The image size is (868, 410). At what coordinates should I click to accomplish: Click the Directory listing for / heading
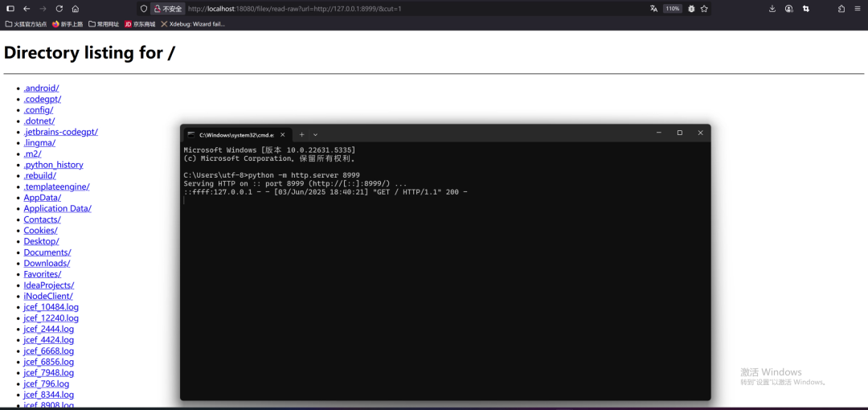point(90,53)
